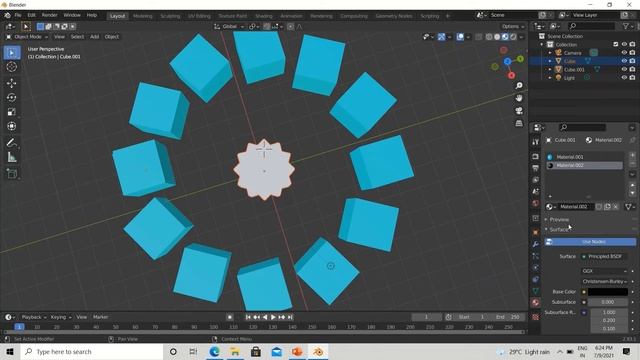Viewport: 640px width, 360px height.
Task: Open the Output properties tab icon
Action: coord(536,168)
